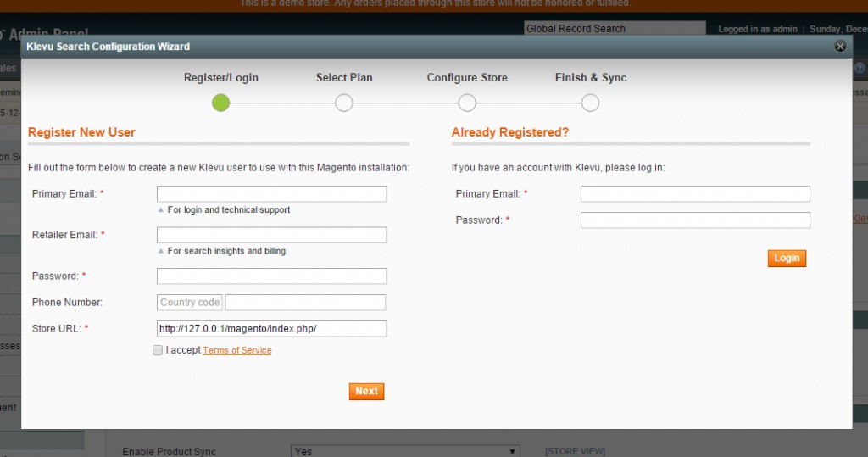This screenshot has height=457, width=868.
Task: Click the registration Password field
Action: click(271, 276)
